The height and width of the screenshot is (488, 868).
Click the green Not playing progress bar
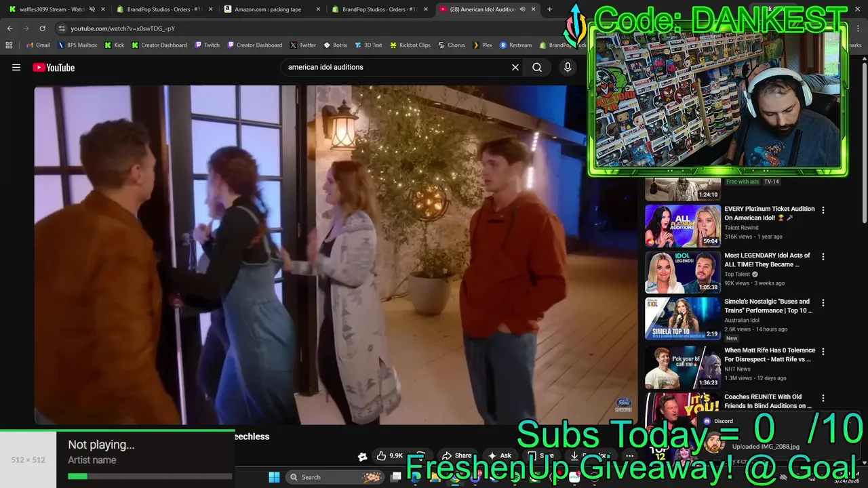[150, 476]
